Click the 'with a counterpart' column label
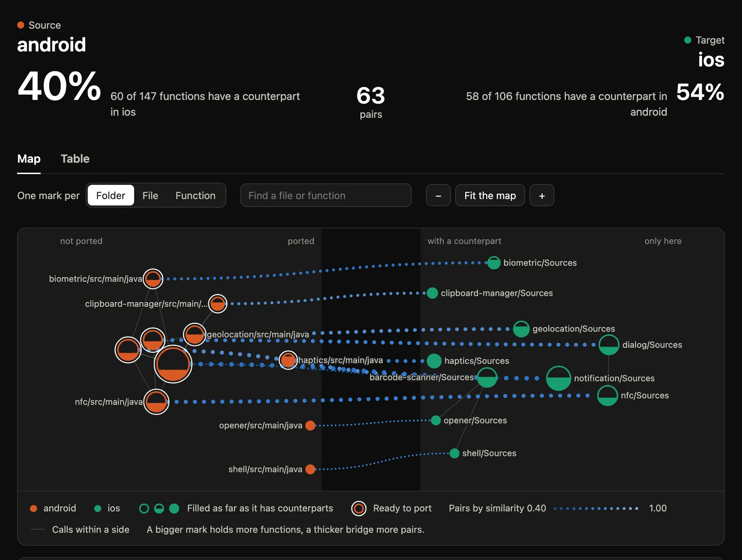The height and width of the screenshot is (560, 742). (x=464, y=241)
